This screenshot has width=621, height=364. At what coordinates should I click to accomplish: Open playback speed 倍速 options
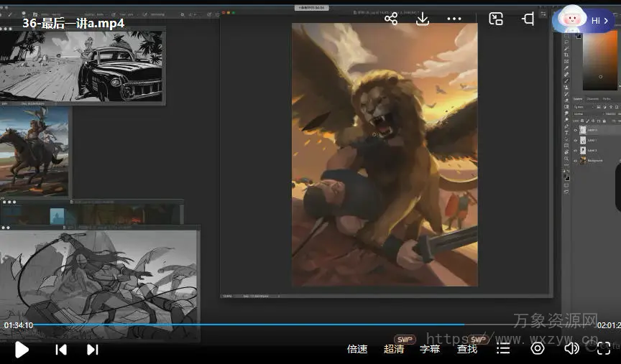click(x=357, y=349)
